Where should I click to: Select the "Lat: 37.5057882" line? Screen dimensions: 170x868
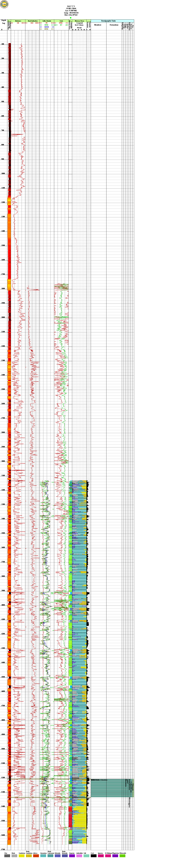[x=71, y=11]
